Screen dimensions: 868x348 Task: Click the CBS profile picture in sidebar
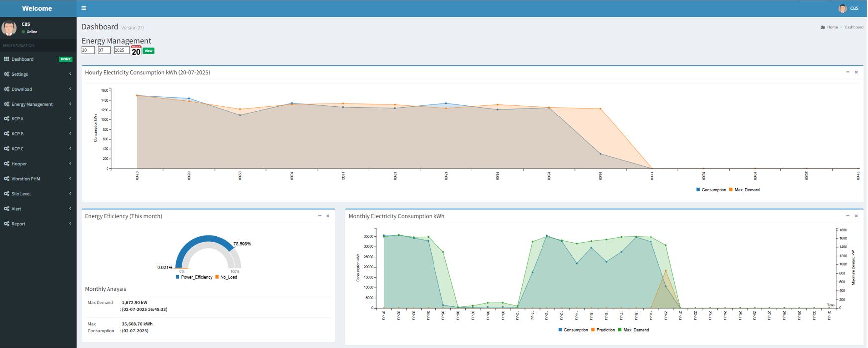[x=9, y=28]
